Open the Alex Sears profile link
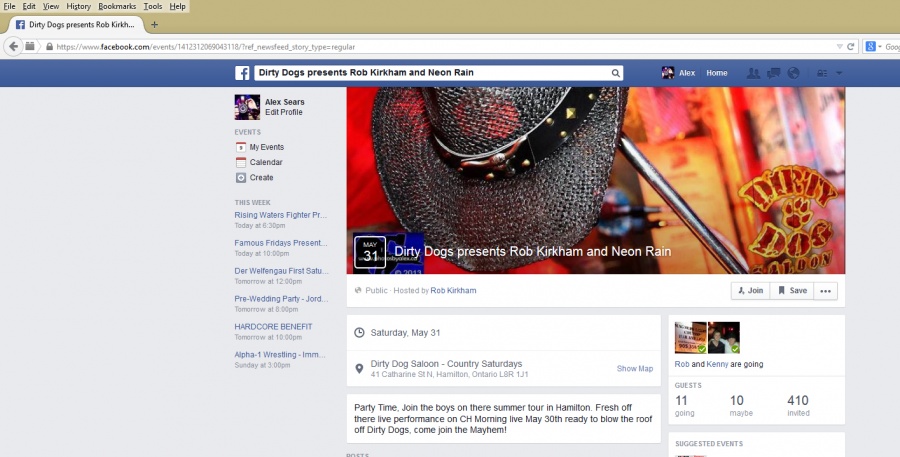The image size is (900, 457). 285,102
